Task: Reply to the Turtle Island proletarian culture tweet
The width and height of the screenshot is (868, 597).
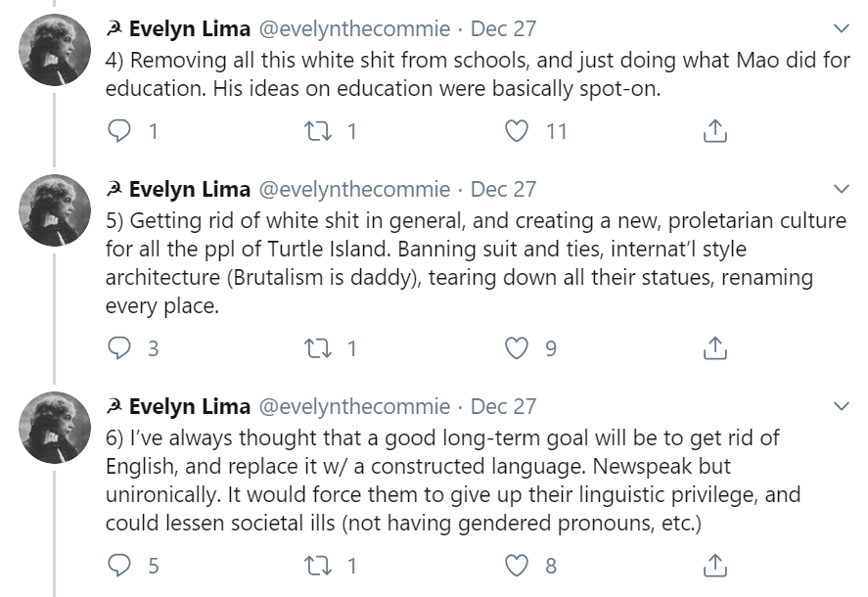Action: tap(119, 347)
